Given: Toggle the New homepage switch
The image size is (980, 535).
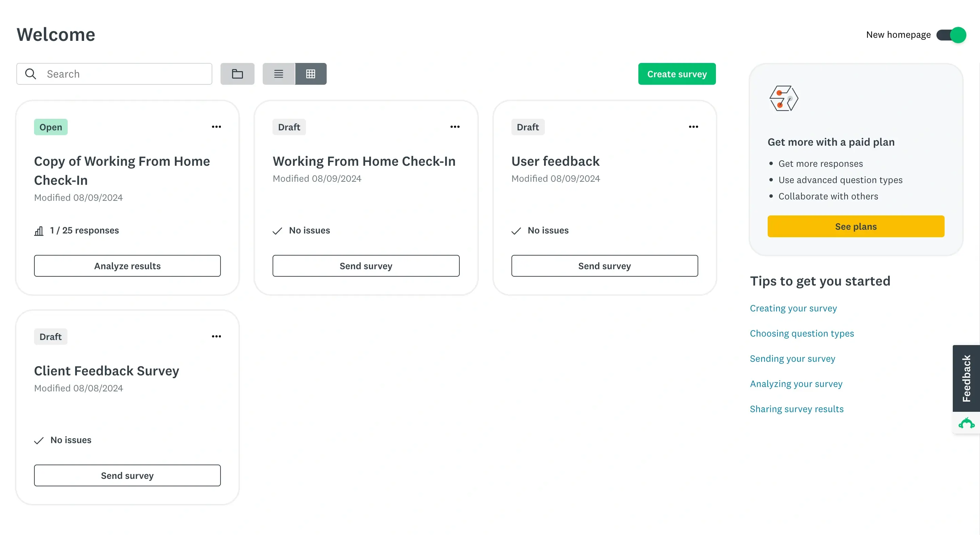Looking at the screenshot, I should pyautogui.click(x=951, y=35).
